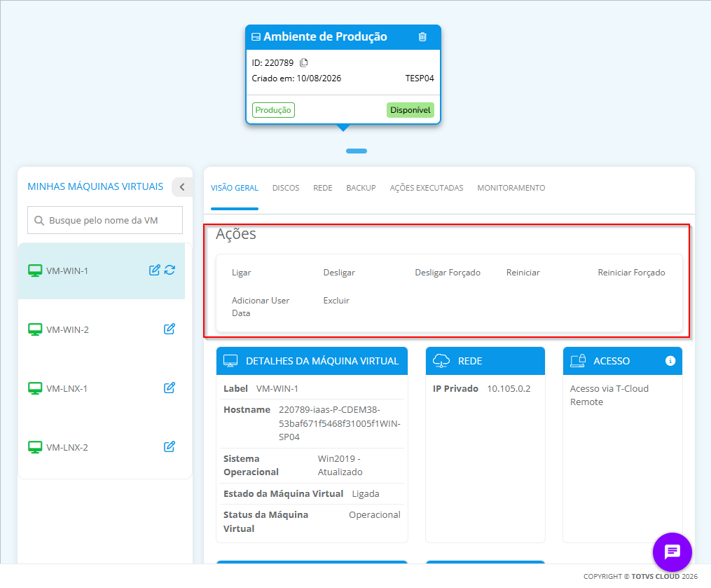Switch to the DISCOS tab
The image size is (711, 588).
286,188
